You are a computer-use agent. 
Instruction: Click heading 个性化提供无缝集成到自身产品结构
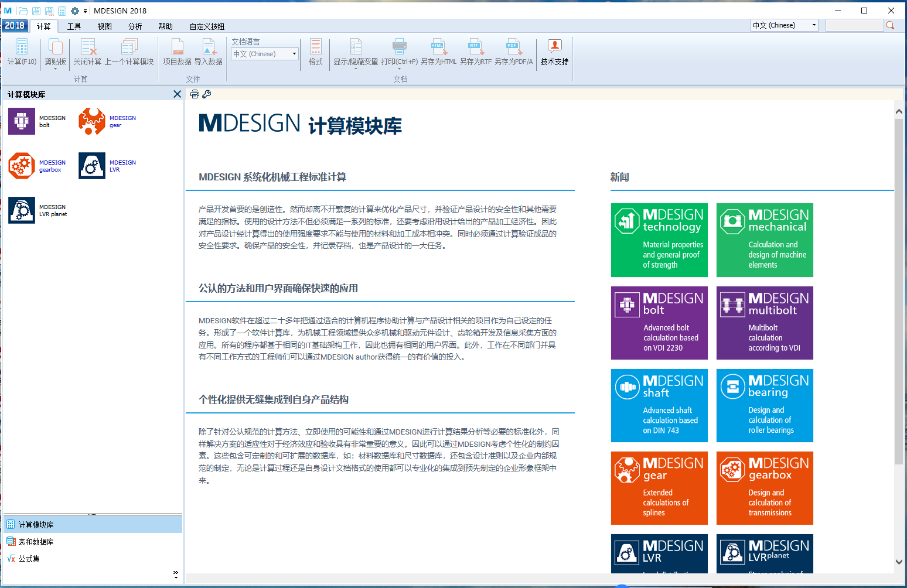[x=274, y=399]
